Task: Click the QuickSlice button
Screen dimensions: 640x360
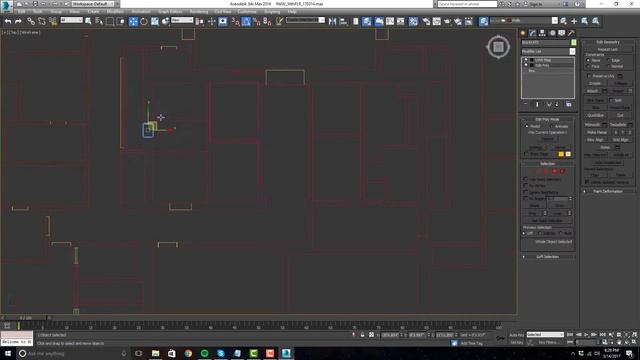Action: (x=596, y=116)
